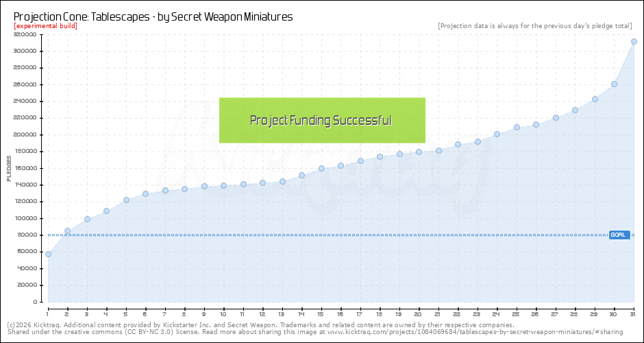Click the red experimental build label
644x343 pixels.
45,25
